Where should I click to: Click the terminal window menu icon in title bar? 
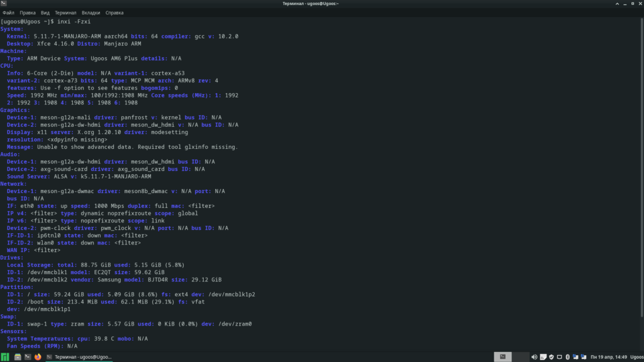coord(4,4)
